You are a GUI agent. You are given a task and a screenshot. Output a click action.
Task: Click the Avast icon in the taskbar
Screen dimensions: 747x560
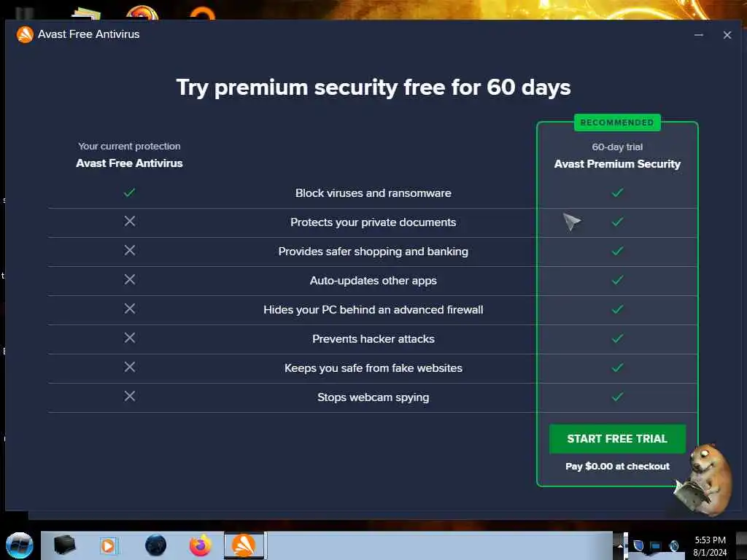point(243,545)
